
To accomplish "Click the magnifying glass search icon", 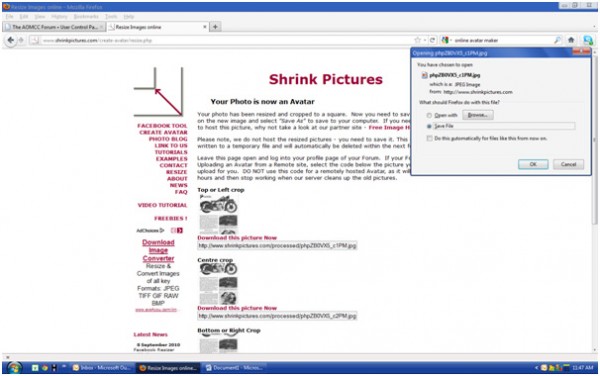I will tap(557, 40).
